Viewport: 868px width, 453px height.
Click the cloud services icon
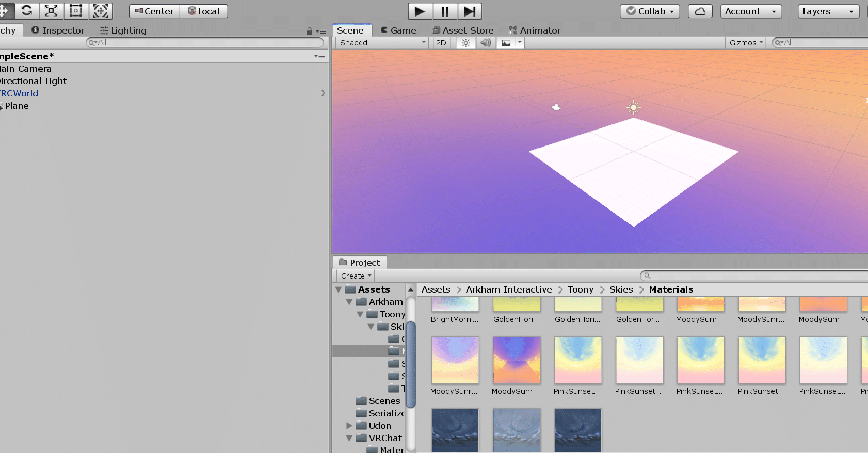pyautogui.click(x=700, y=11)
